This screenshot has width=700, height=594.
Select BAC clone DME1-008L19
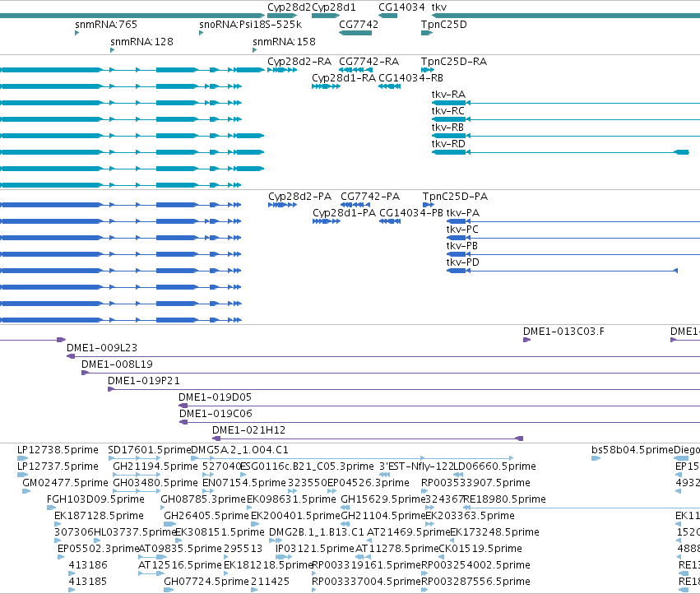coord(391,373)
